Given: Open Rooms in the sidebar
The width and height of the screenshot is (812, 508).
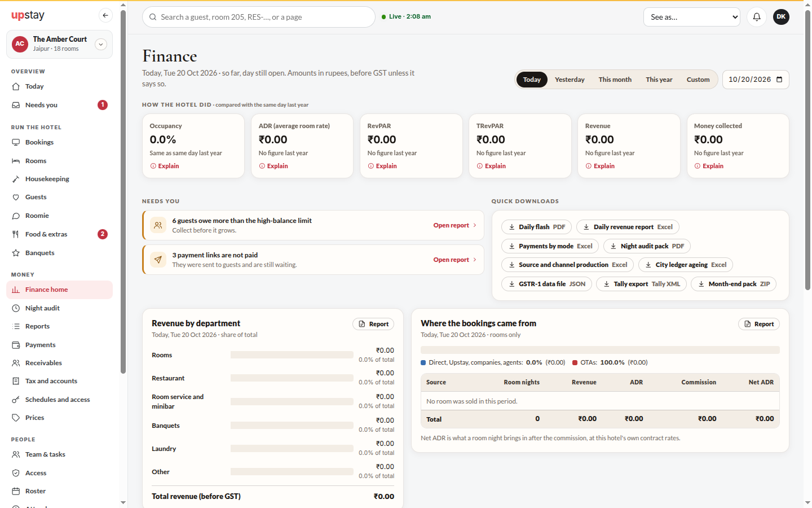Looking at the screenshot, I should click(x=59, y=161).
